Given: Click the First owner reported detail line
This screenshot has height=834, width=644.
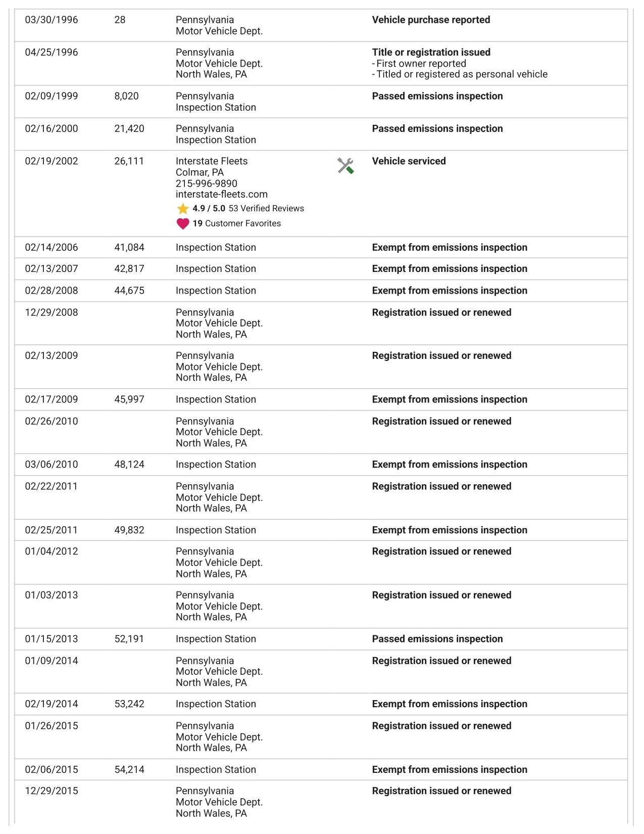Looking at the screenshot, I should click(x=419, y=64).
